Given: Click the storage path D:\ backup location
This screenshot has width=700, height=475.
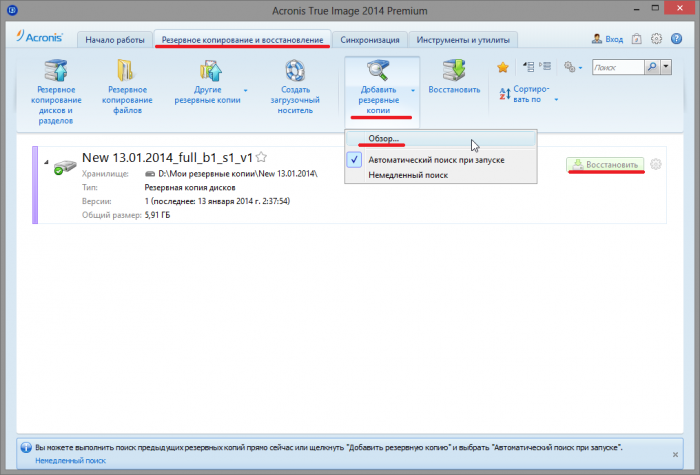Looking at the screenshot, I should [238, 174].
